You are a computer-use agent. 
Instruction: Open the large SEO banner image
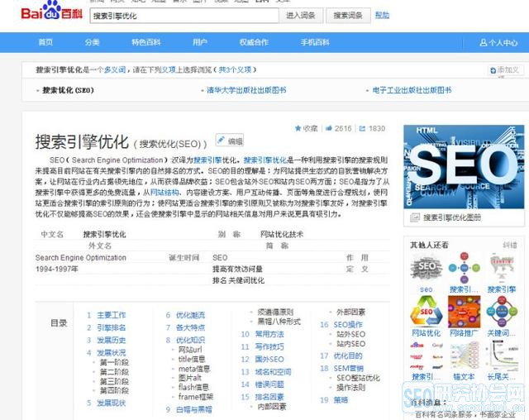[460, 166]
